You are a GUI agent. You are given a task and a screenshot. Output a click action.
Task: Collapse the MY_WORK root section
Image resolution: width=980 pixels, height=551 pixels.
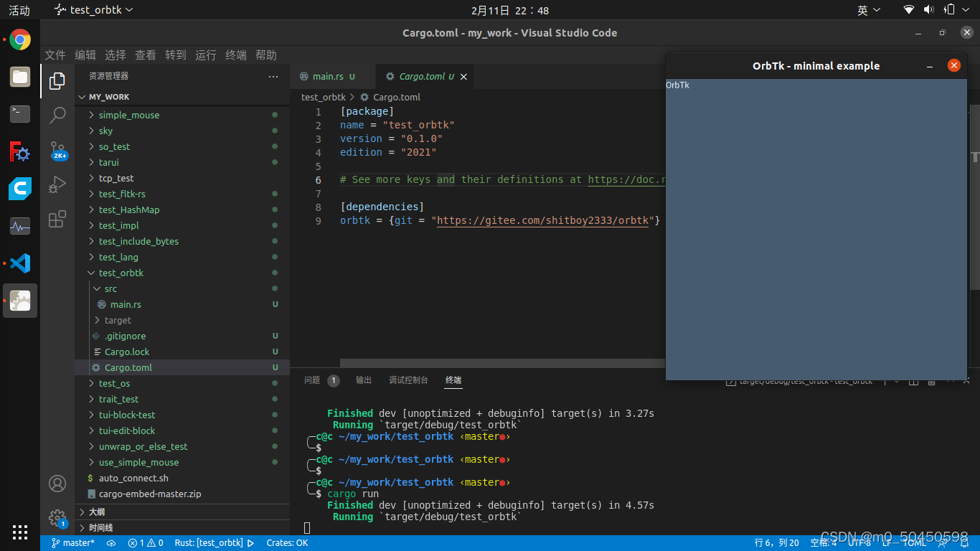[81, 97]
